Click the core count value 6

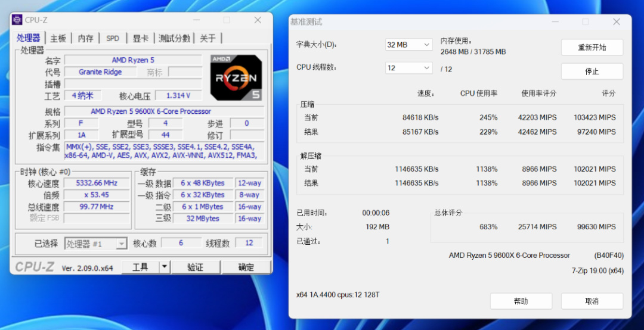click(x=181, y=243)
